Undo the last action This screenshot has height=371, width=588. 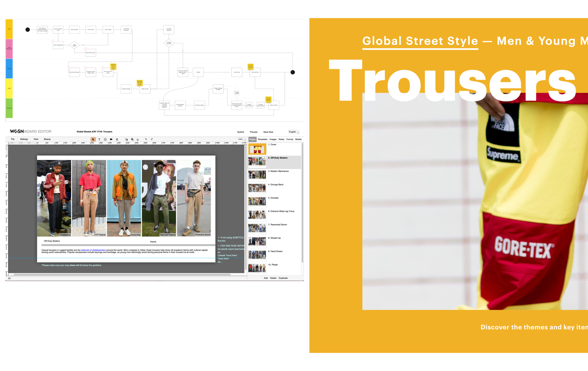coord(146,140)
